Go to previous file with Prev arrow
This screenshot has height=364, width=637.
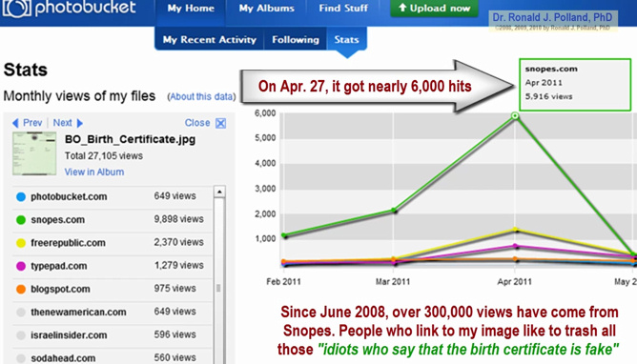pos(15,123)
